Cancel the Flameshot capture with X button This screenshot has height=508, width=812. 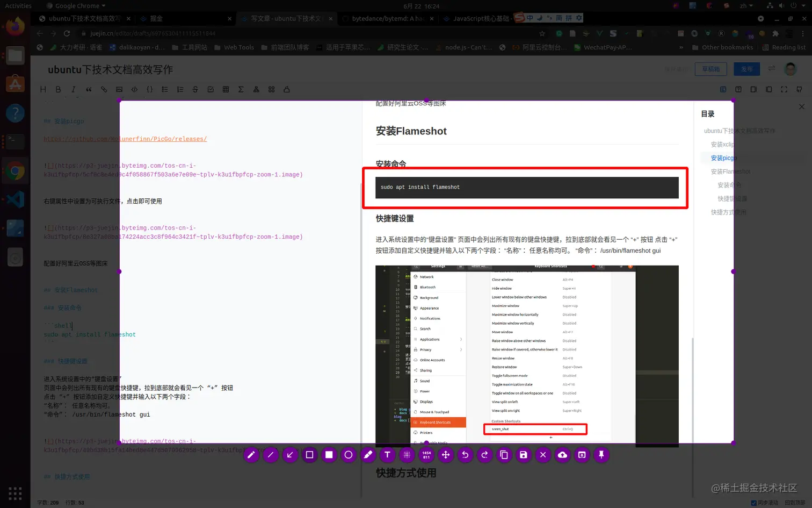[x=543, y=455]
